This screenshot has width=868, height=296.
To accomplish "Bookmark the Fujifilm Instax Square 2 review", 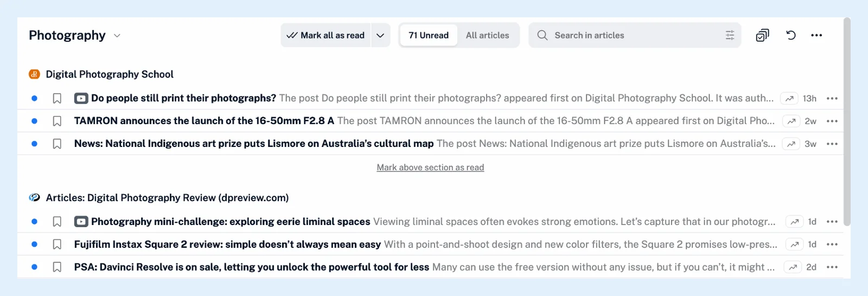I will pyautogui.click(x=57, y=244).
